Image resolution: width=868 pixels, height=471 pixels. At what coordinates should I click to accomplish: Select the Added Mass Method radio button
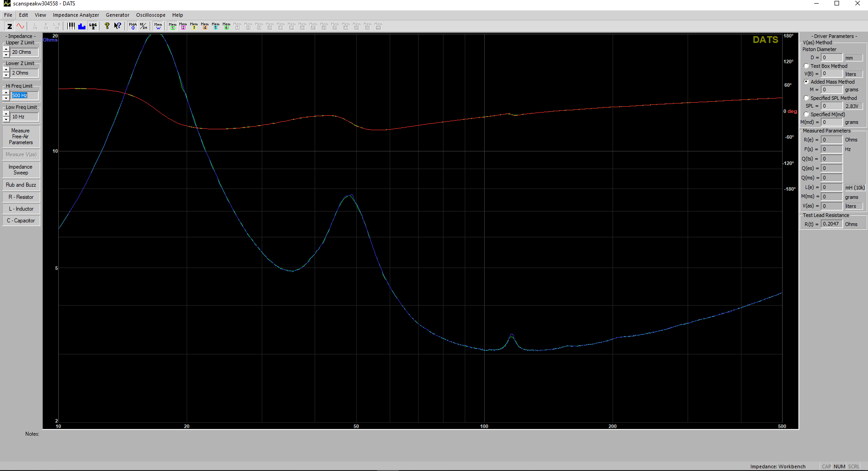point(806,82)
